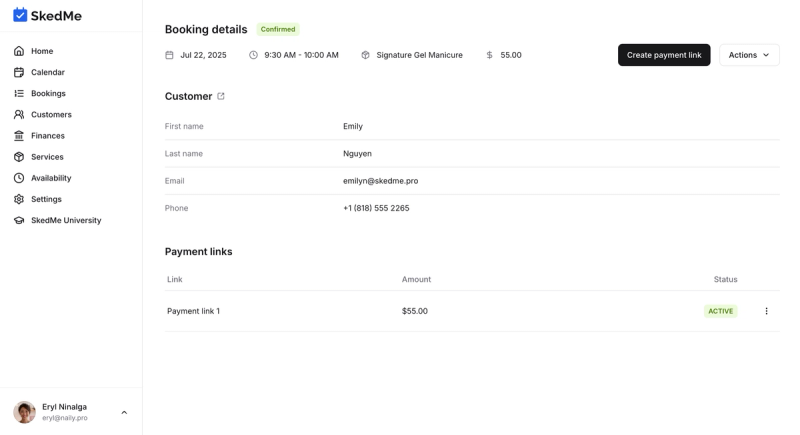Open Calendar from the sidebar
This screenshot has height=435, width=800.
pos(48,72)
